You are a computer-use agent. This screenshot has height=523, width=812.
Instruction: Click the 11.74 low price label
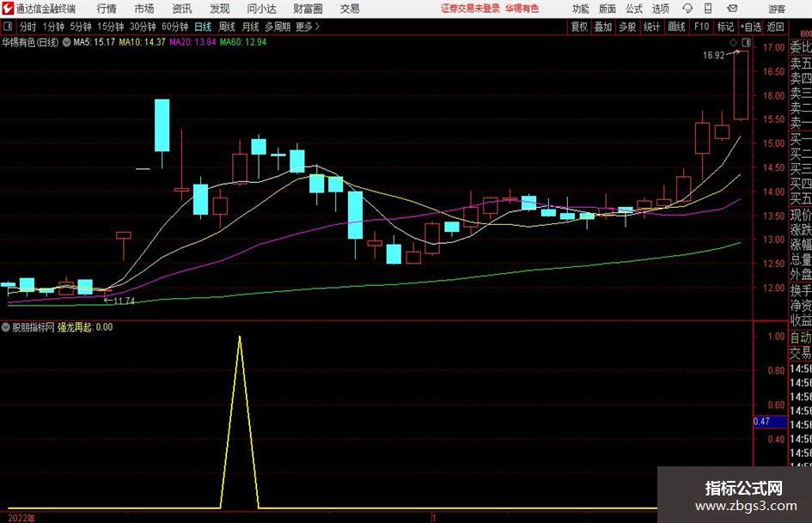point(124,301)
